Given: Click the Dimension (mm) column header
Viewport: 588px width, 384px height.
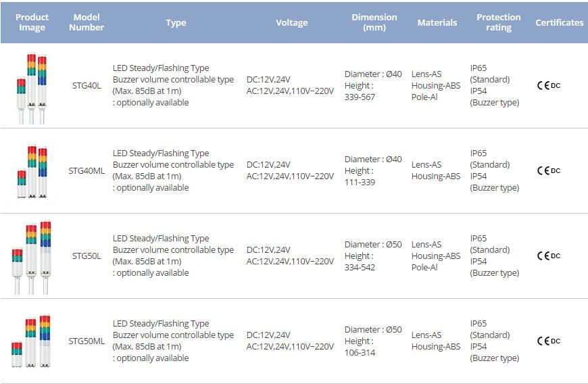Looking at the screenshot, I should tap(374, 22).
